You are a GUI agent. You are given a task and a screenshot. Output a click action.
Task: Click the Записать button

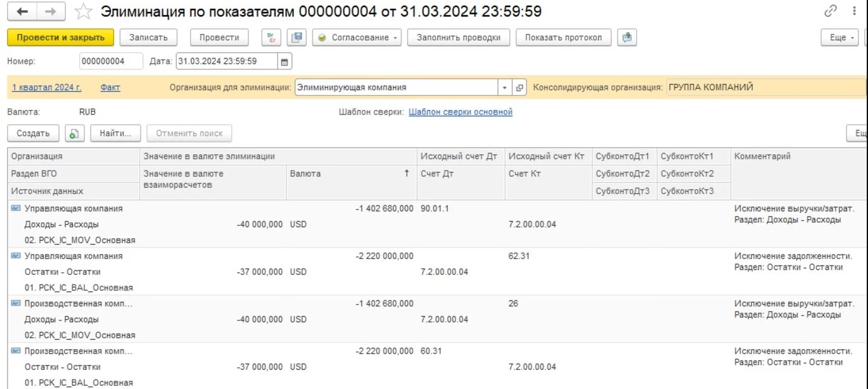148,37
